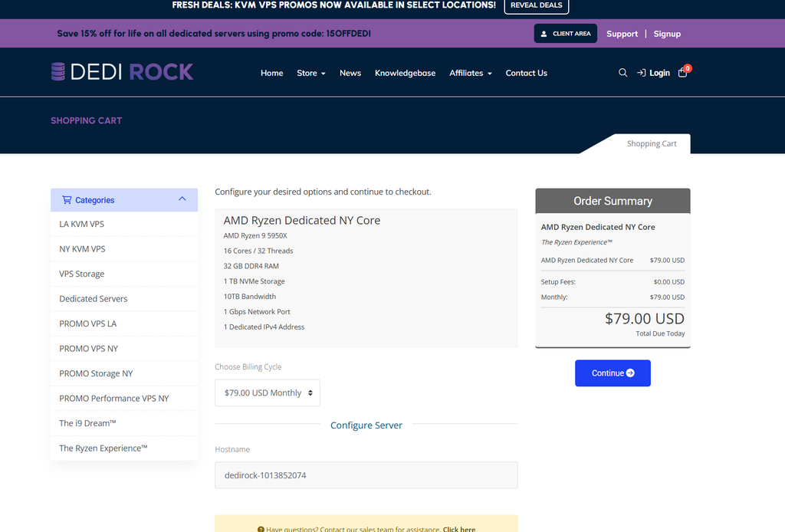This screenshot has width=785, height=532.
Task: Click the 'Monthly:' label in Order Summary
Action: coord(554,297)
